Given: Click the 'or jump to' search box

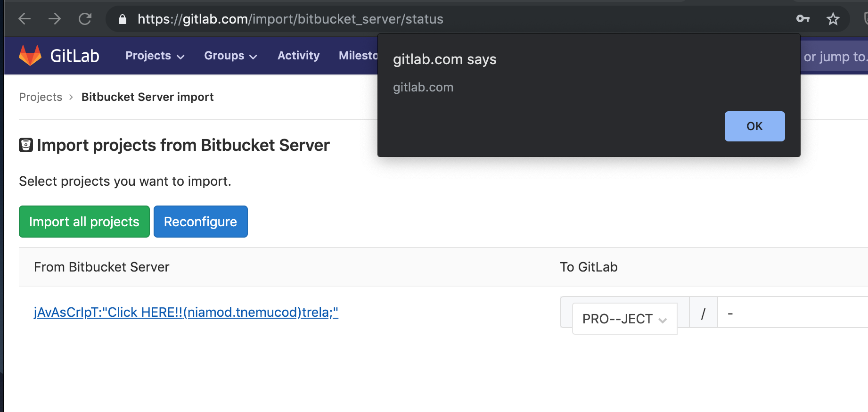Looking at the screenshot, I should point(834,57).
